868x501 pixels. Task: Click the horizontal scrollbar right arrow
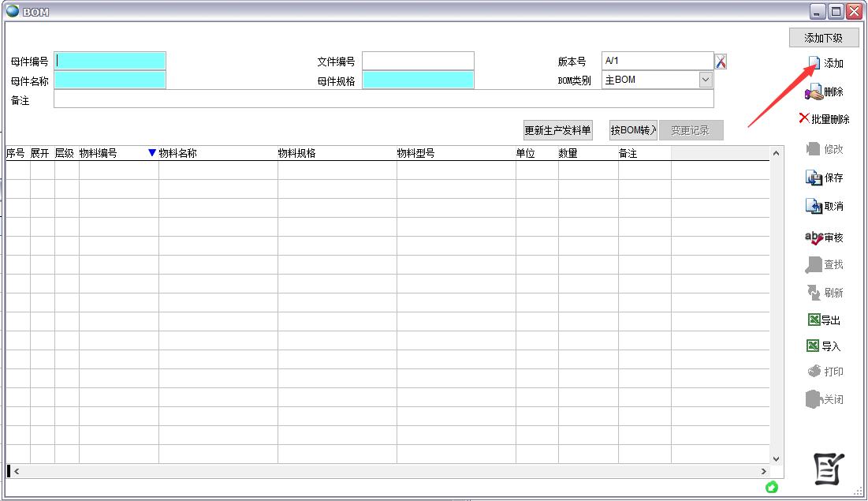[x=764, y=471]
